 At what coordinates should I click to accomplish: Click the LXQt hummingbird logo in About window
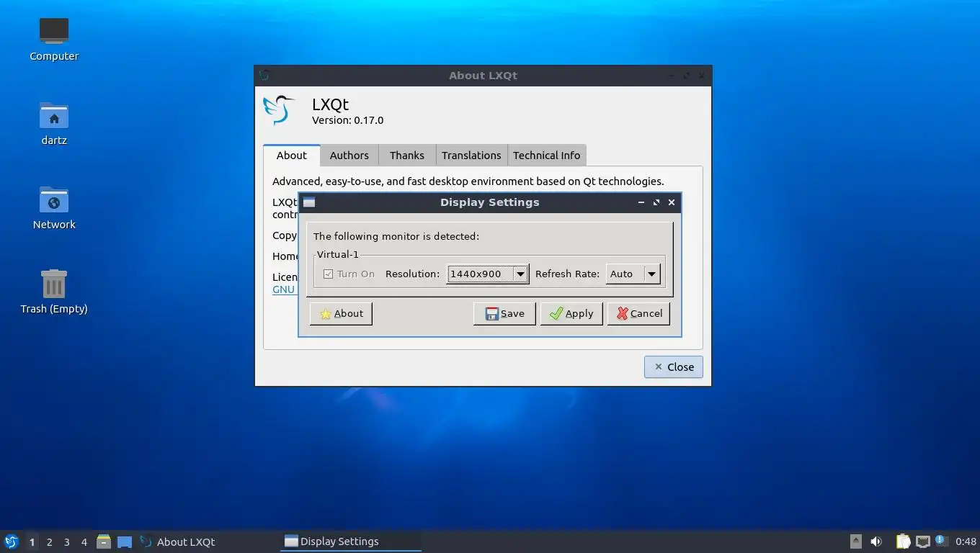point(280,110)
